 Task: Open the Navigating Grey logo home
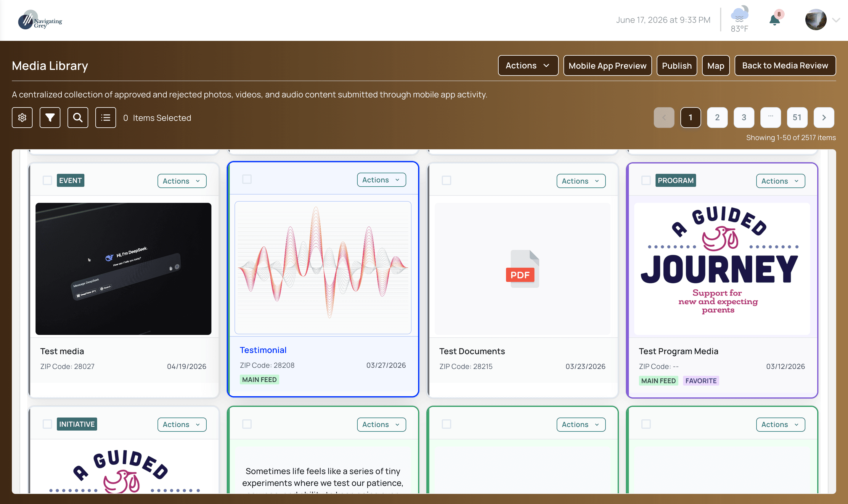[40, 20]
